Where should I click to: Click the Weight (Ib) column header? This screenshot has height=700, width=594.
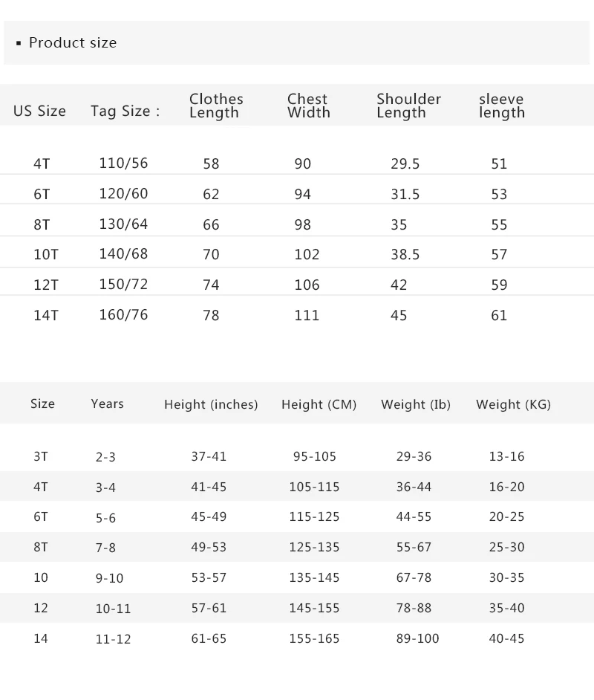point(416,404)
